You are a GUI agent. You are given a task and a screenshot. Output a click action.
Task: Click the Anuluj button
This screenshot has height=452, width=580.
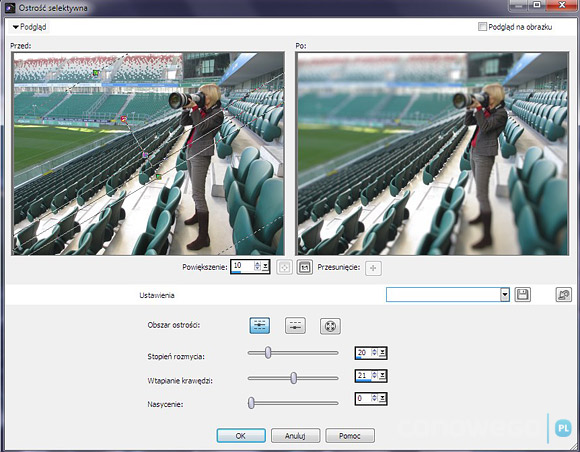click(295, 436)
